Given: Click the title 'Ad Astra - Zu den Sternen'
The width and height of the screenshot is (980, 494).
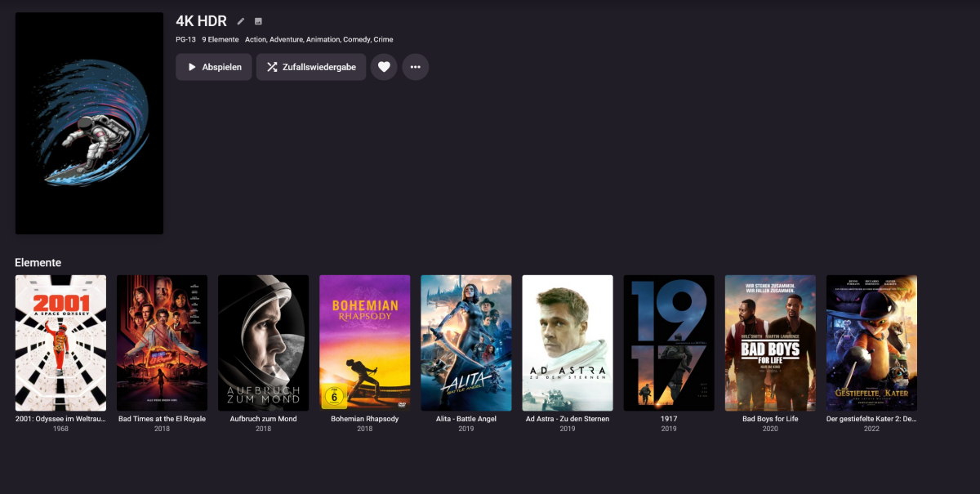Looking at the screenshot, I should click(x=568, y=419).
